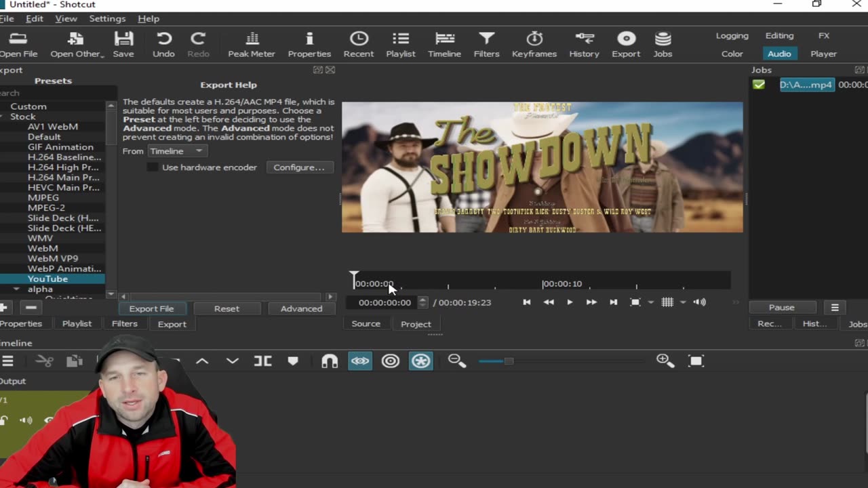868x488 pixels.
Task: Zoom in the timeline
Action: click(665, 361)
